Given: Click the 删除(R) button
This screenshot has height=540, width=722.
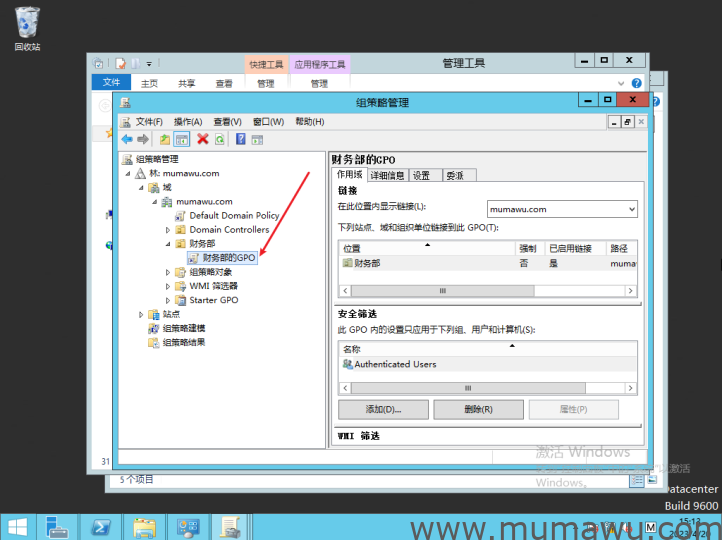Looking at the screenshot, I should [477, 409].
